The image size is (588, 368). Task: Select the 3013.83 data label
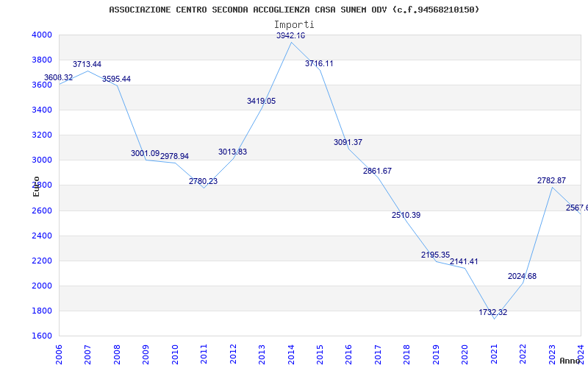232,152
